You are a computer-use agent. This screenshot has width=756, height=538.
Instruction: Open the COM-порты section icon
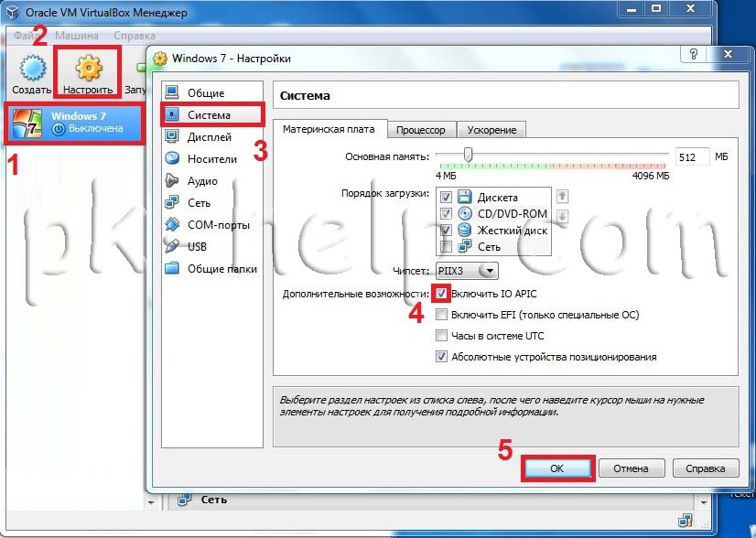click(172, 224)
